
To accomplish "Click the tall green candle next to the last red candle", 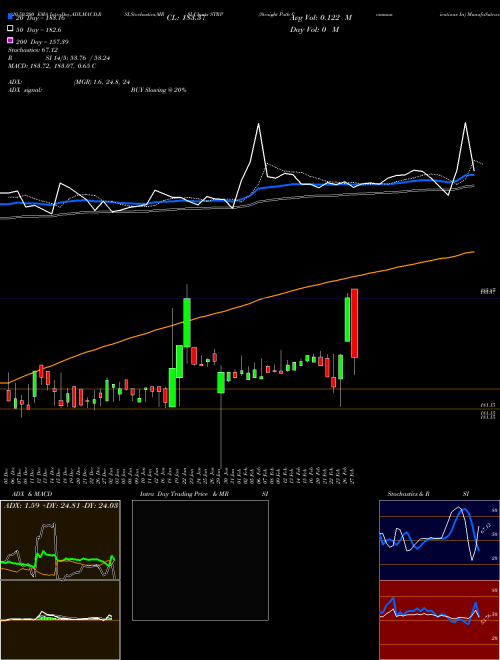I will click(347, 319).
